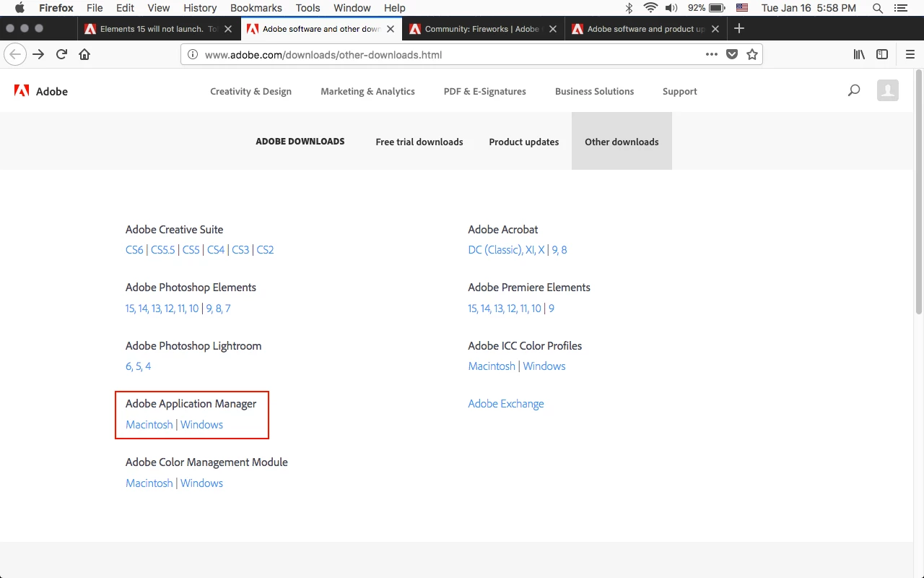Click the browser back arrow button

pyautogui.click(x=15, y=54)
